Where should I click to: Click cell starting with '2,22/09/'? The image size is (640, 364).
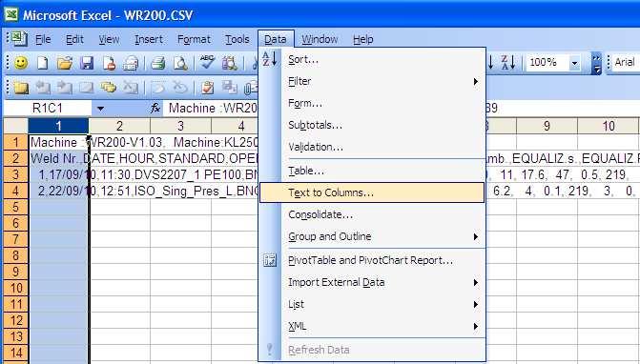click(x=58, y=191)
